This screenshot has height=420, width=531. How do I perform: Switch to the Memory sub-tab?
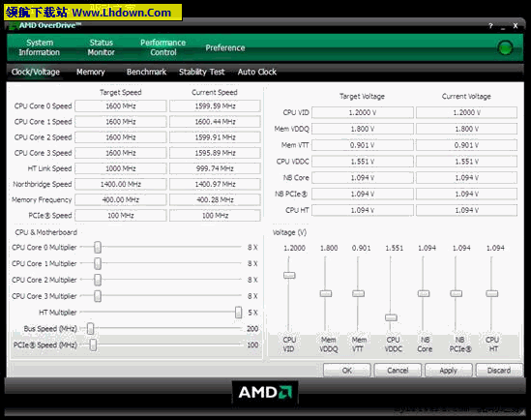(90, 72)
